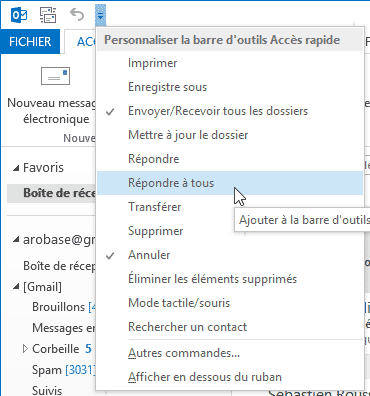Expand the Corbeille folder
This screenshot has height=396, width=370.
(x=25, y=349)
